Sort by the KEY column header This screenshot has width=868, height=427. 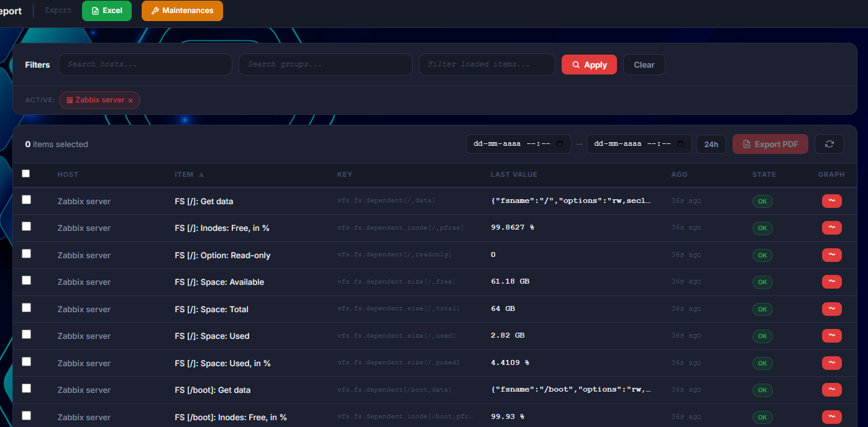tap(345, 174)
